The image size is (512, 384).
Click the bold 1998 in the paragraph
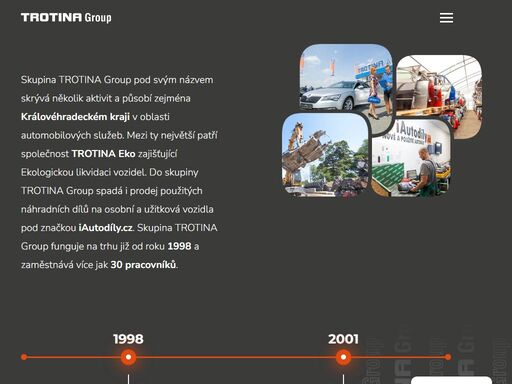(x=179, y=247)
